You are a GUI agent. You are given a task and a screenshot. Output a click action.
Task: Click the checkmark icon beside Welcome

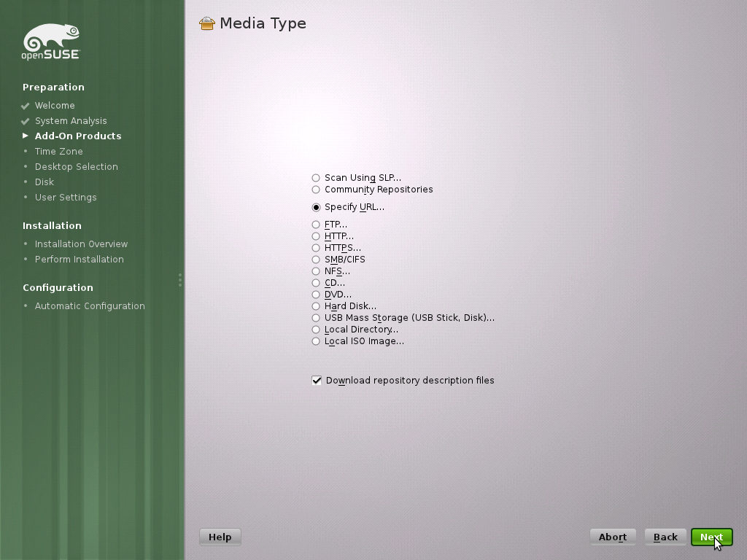coord(26,106)
